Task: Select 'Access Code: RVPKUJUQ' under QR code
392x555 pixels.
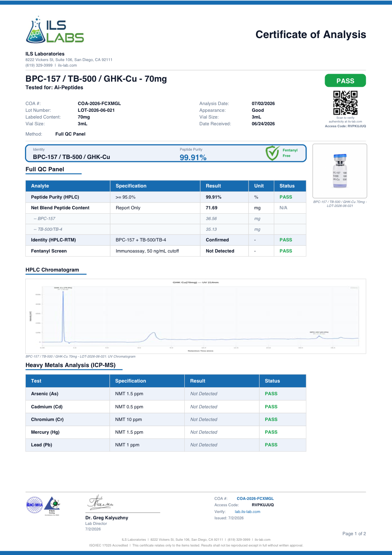Action: coord(345,126)
